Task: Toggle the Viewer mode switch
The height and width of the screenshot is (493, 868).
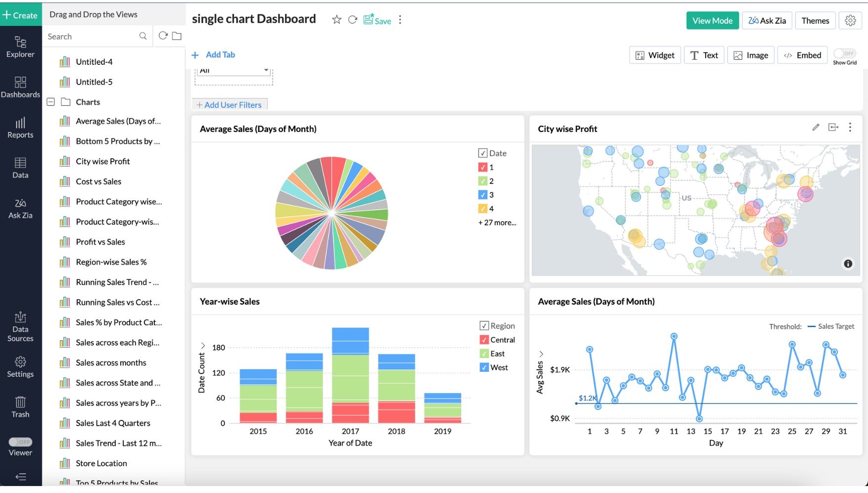Action: click(x=20, y=442)
